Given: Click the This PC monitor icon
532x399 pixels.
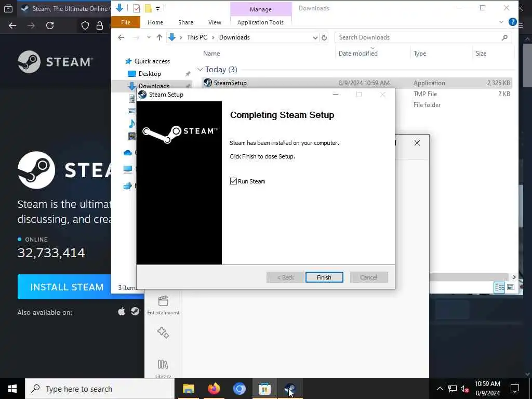Looking at the screenshot, I should tap(128, 169).
